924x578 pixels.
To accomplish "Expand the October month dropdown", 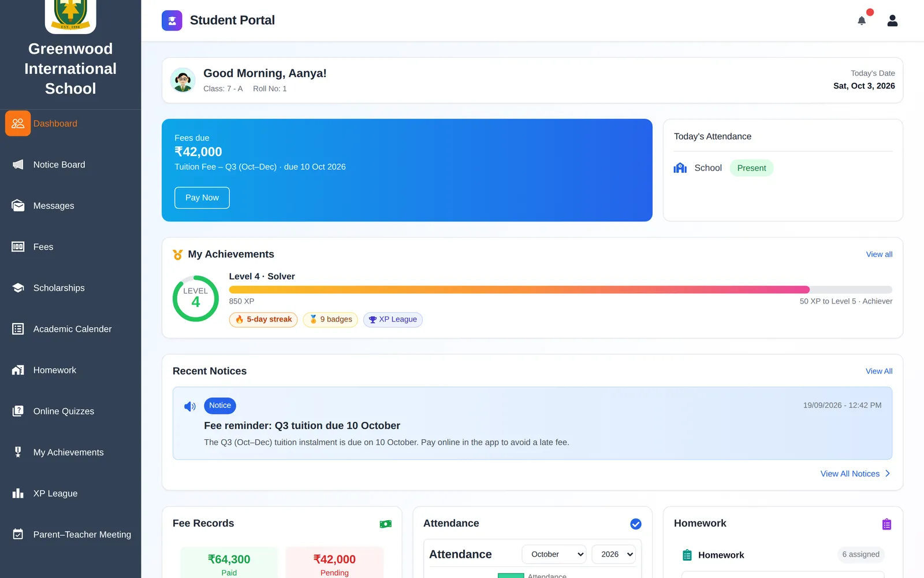I will click(554, 554).
